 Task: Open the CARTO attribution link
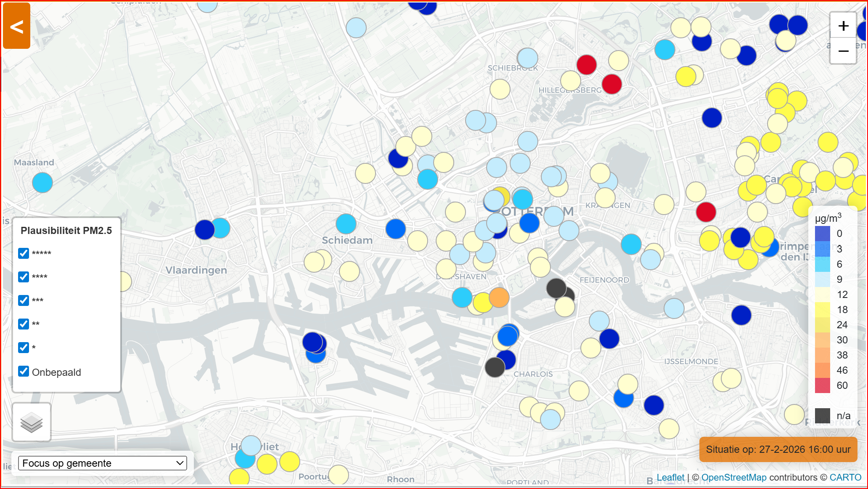click(x=845, y=478)
